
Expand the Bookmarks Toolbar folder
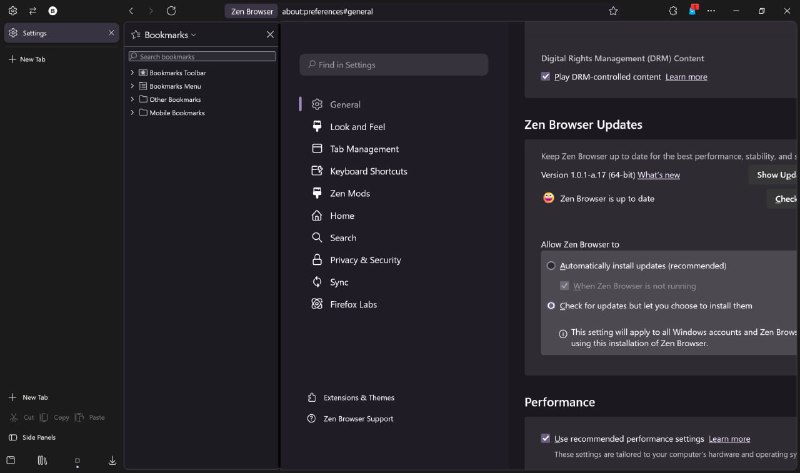(132, 73)
